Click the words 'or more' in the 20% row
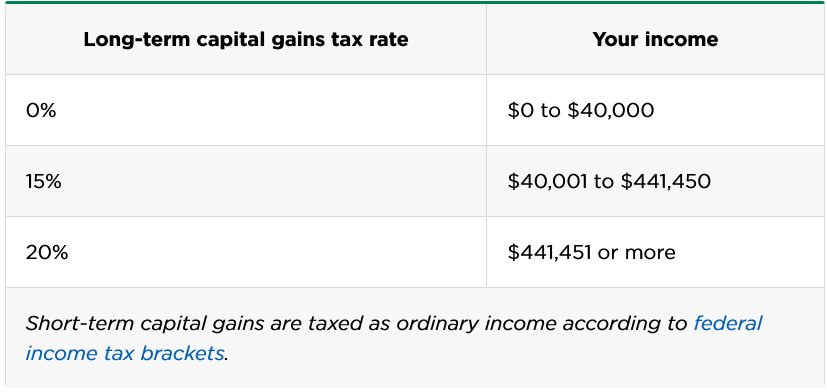This screenshot has width=827, height=392. pyautogui.click(x=636, y=253)
